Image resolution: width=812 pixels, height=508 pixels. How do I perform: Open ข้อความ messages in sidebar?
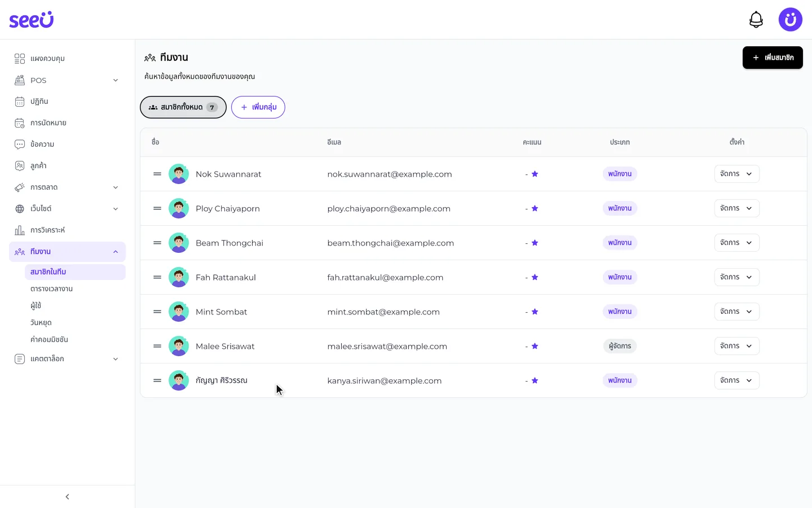(x=67, y=144)
